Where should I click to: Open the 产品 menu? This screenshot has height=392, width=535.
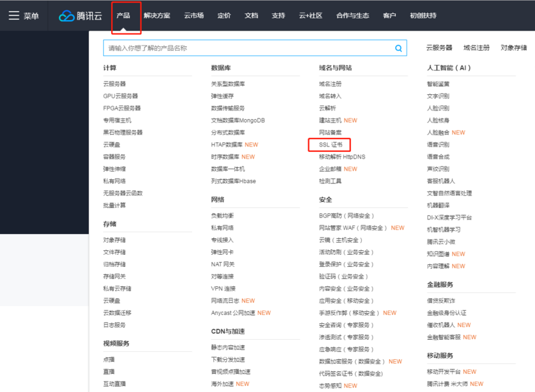coord(123,15)
